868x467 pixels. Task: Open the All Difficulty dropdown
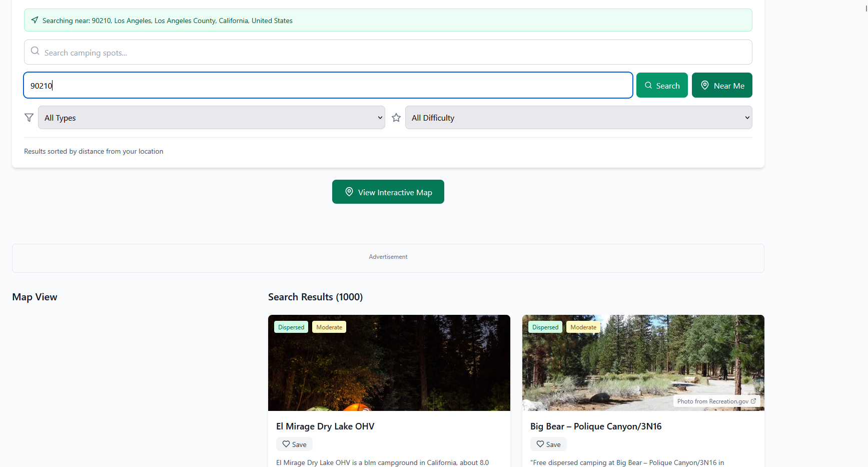tap(579, 118)
